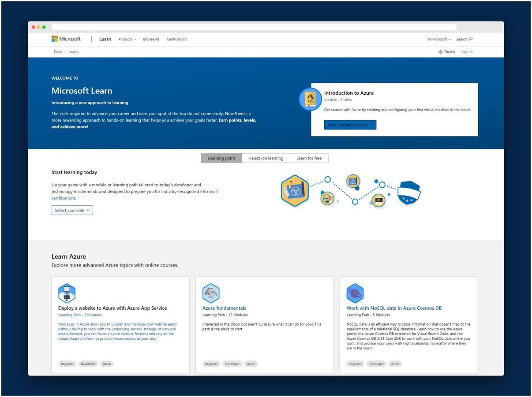This screenshot has width=532, height=397.
Task: Click the Azure fundamentals card icon
Action: (x=211, y=293)
